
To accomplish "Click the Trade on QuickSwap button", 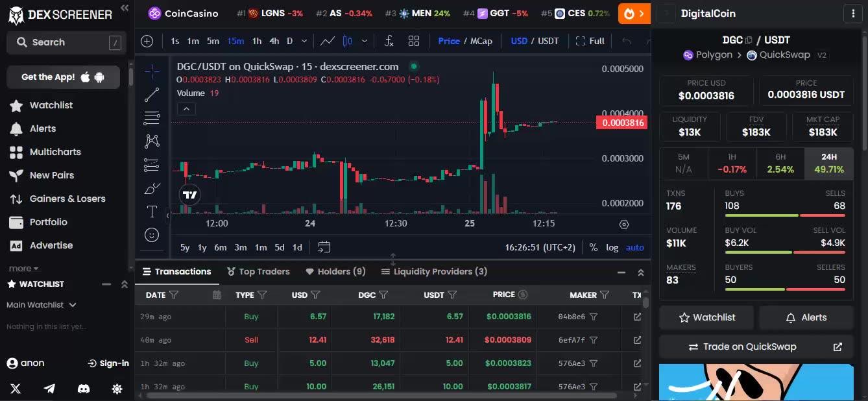I will coord(756,346).
